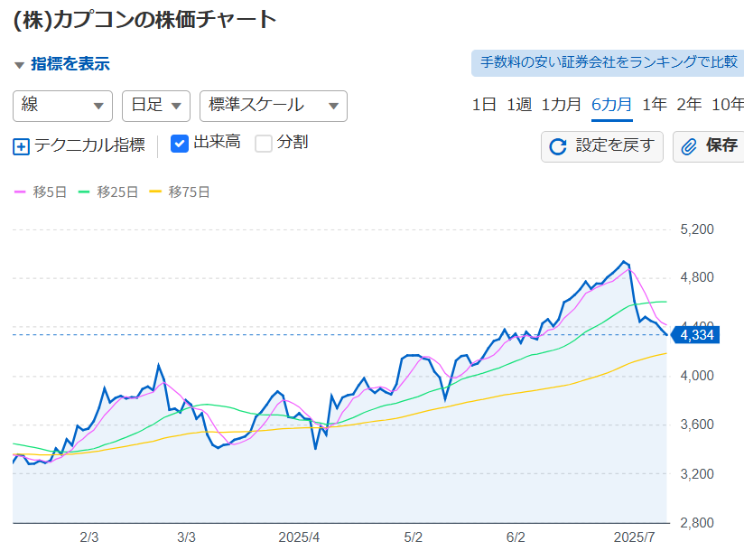Click the (株)カプコンの株価チャート heading
This screenshot has height=560, width=744.
(144, 21)
